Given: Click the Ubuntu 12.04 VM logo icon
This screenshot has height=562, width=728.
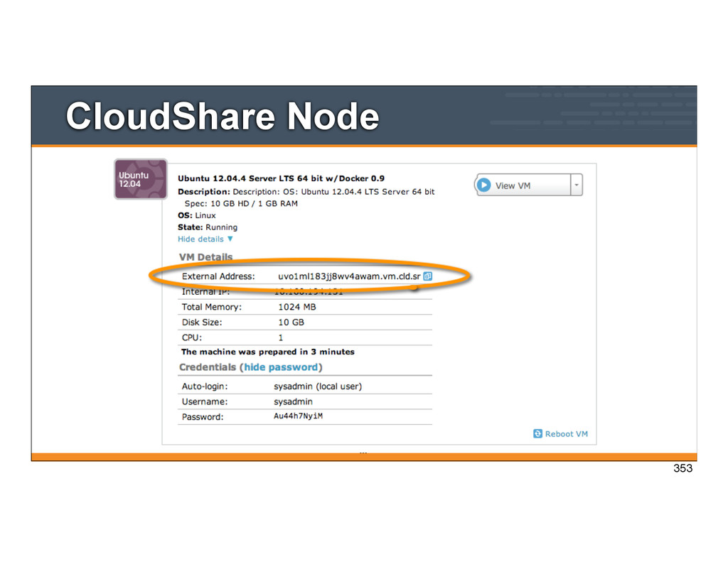Looking at the screenshot, I should (x=141, y=179).
